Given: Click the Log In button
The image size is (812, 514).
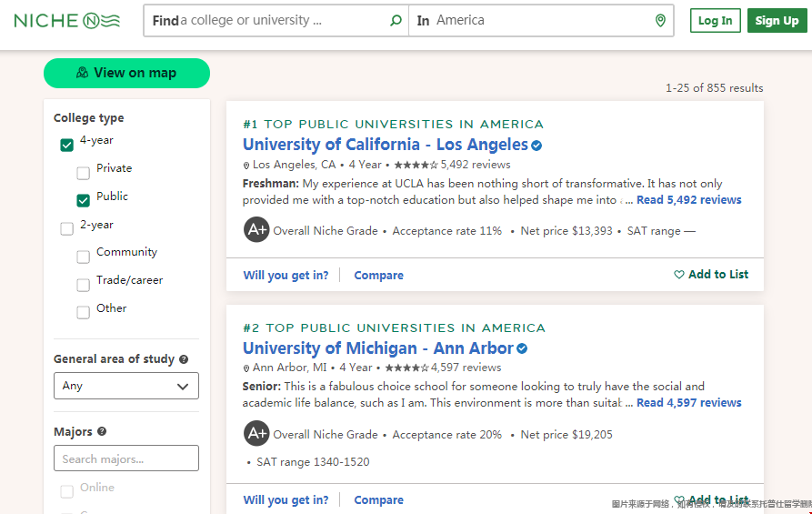Looking at the screenshot, I should pyautogui.click(x=716, y=21).
